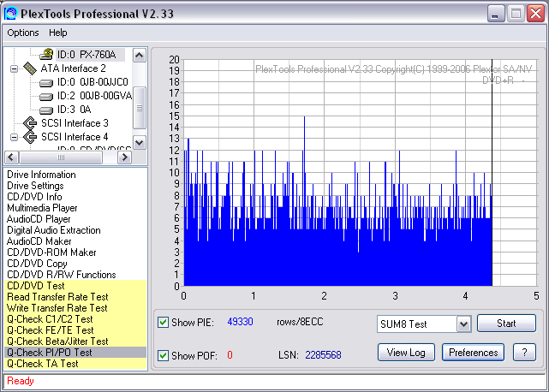This screenshot has height=392, width=549.
Task: Click the PlexTools app icon in title bar
Action: pos(10,14)
